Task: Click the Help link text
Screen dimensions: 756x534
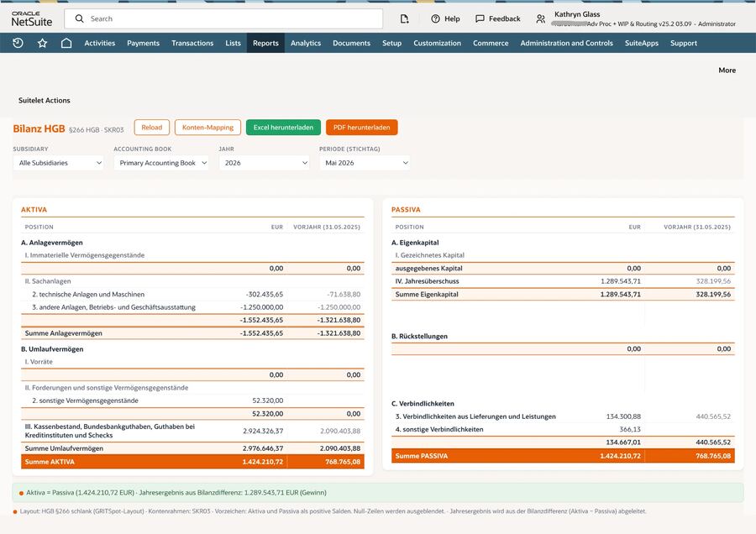Action: click(x=452, y=18)
